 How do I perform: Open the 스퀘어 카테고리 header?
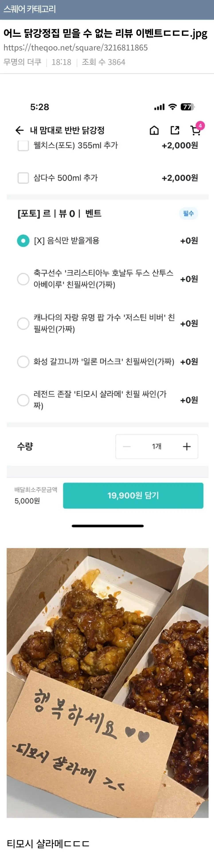click(x=30, y=9)
